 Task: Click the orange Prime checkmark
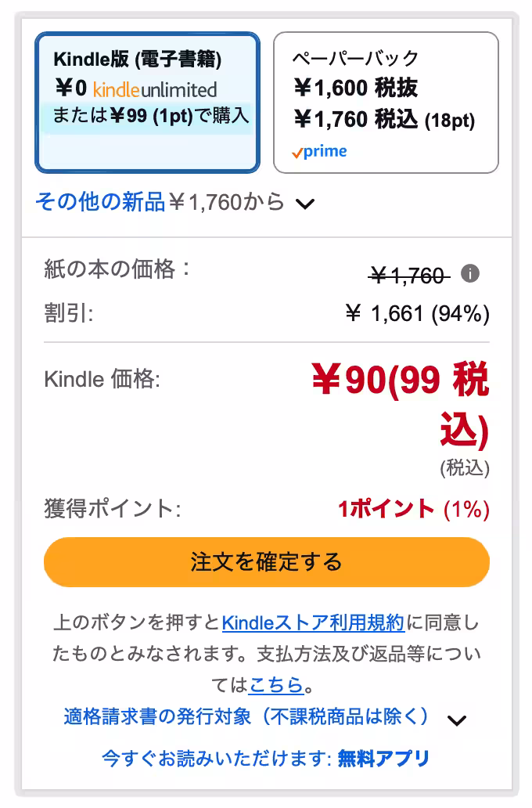(299, 151)
